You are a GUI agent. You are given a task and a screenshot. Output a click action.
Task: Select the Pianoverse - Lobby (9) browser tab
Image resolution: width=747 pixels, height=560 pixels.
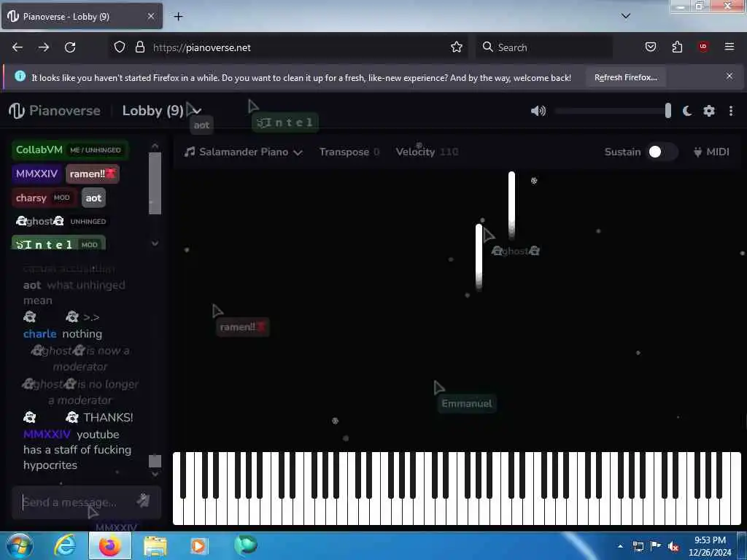pos(82,16)
